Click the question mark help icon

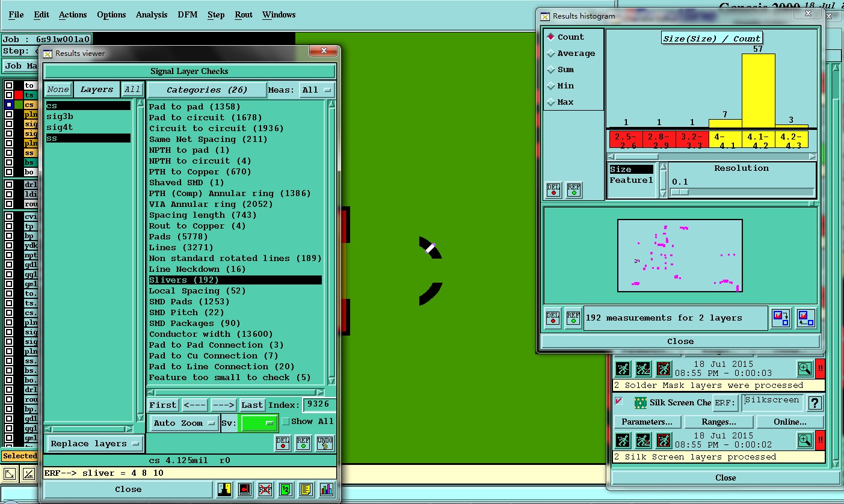(815, 403)
